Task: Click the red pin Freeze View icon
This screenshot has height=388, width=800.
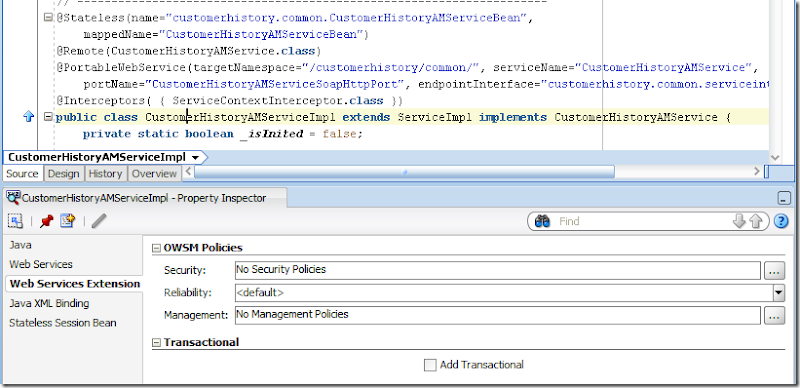Action: click(46, 221)
